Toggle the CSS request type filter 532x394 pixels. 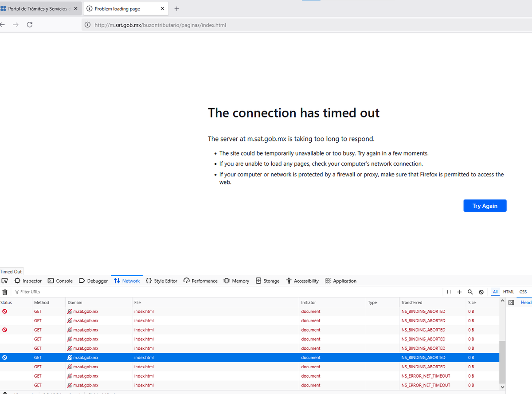(x=523, y=292)
